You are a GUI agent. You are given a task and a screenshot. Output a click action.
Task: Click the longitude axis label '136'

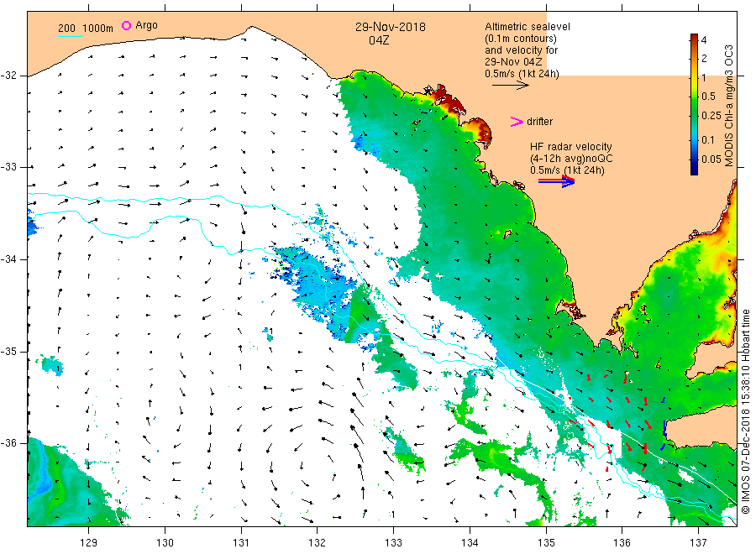[x=622, y=543]
